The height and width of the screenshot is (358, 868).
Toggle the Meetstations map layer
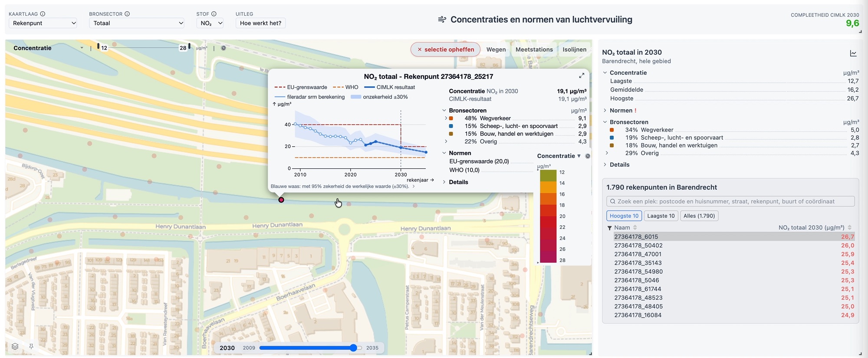click(x=534, y=49)
